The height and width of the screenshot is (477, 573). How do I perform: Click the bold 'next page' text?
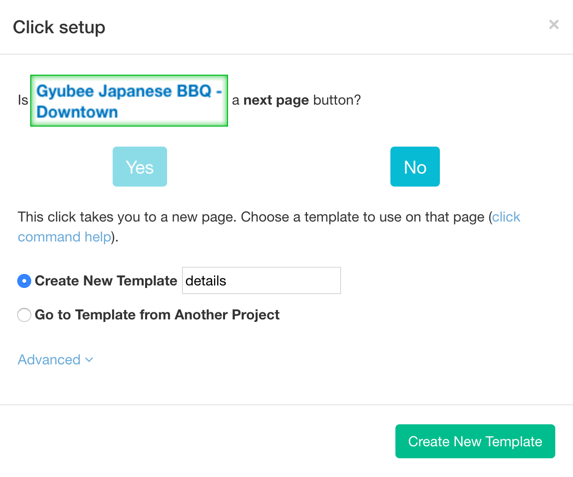(276, 100)
